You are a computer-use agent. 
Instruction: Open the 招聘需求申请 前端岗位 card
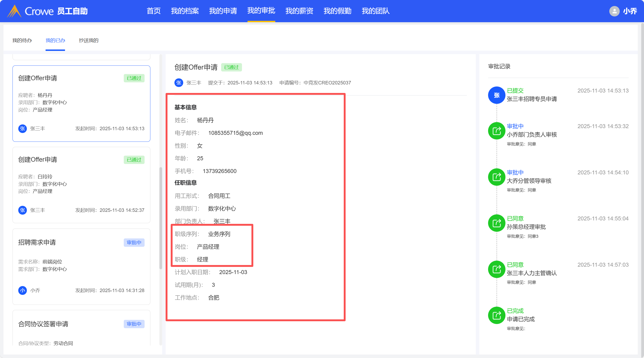[x=81, y=266]
